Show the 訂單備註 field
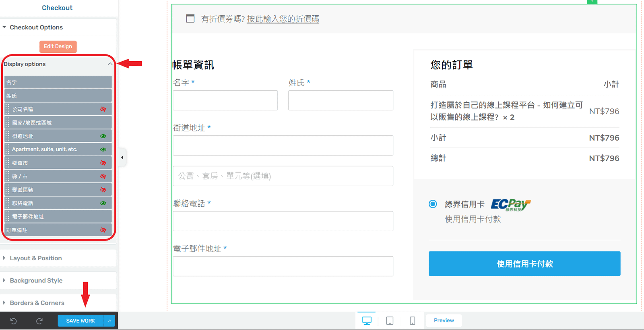644x330 pixels. [103, 230]
